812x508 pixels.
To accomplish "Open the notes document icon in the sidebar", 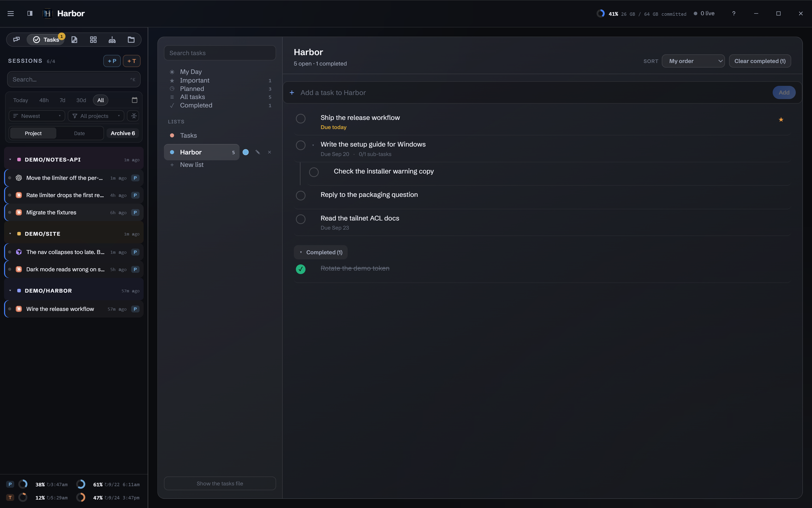I will pos(74,40).
